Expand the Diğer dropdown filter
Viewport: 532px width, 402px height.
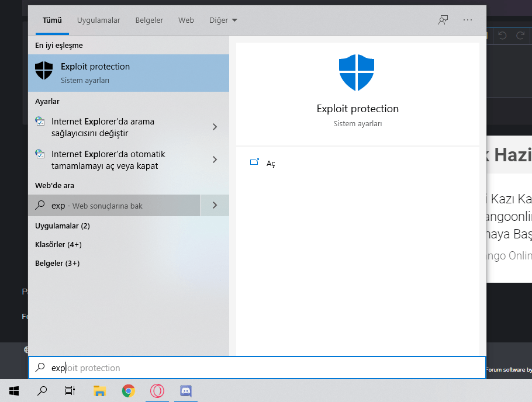223,20
